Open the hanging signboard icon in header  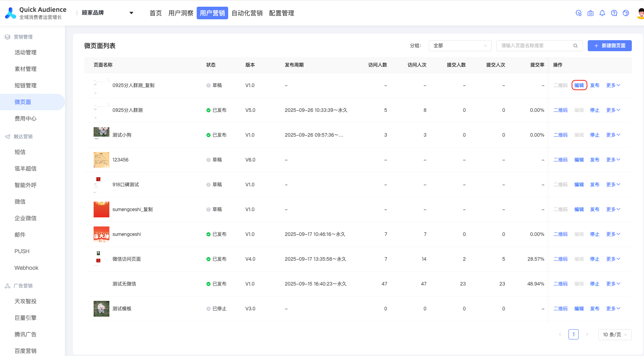click(590, 13)
